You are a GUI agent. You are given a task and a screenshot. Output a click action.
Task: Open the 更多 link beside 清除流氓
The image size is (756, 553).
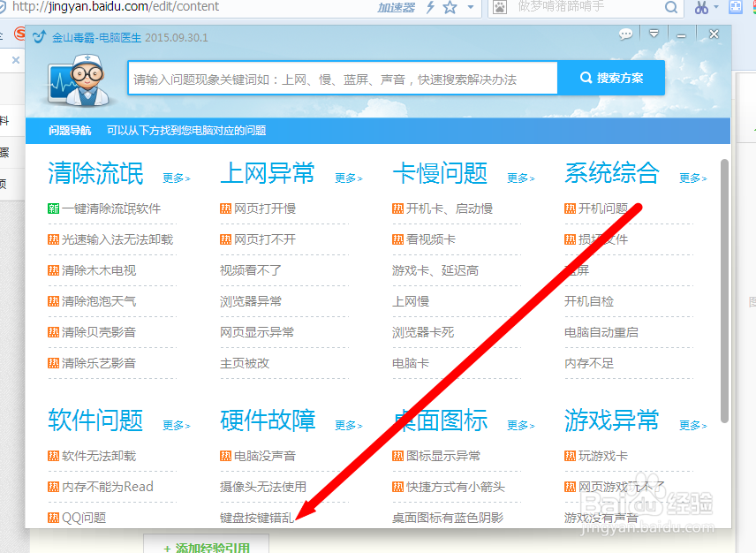[175, 178]
